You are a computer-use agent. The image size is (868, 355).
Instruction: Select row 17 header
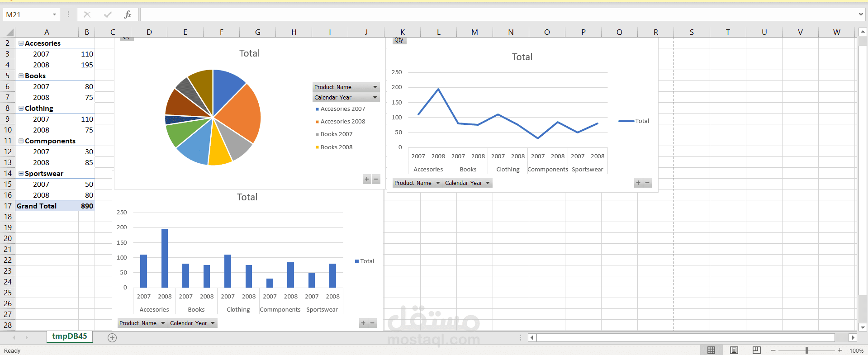pos(8,206)
